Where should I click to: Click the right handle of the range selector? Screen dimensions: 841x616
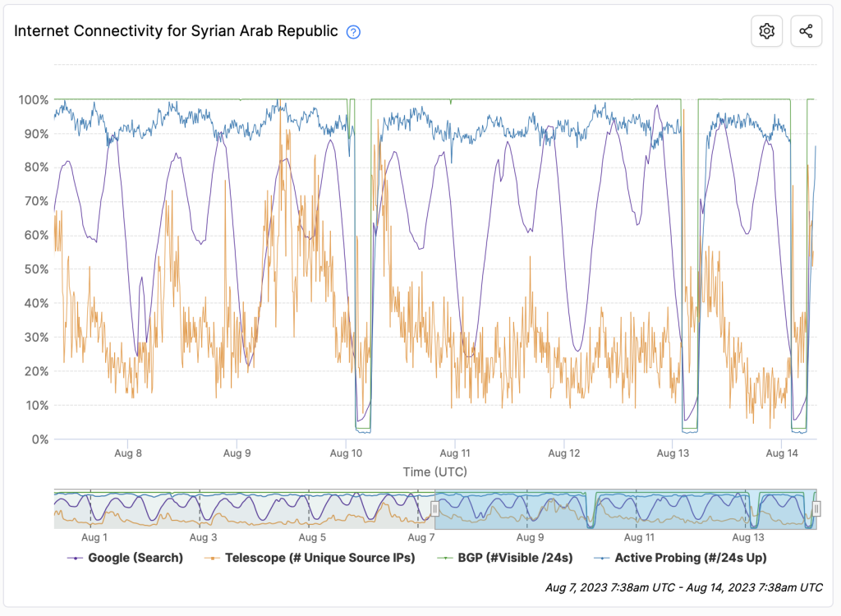click(816, 509)
